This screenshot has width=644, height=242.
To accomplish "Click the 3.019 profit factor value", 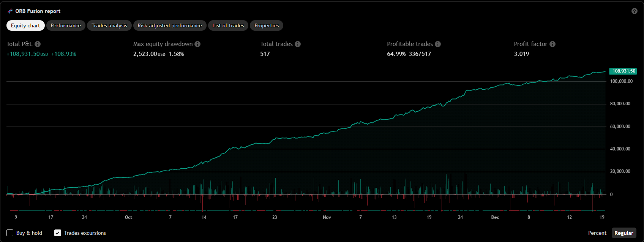I will (x=521, y=54).
